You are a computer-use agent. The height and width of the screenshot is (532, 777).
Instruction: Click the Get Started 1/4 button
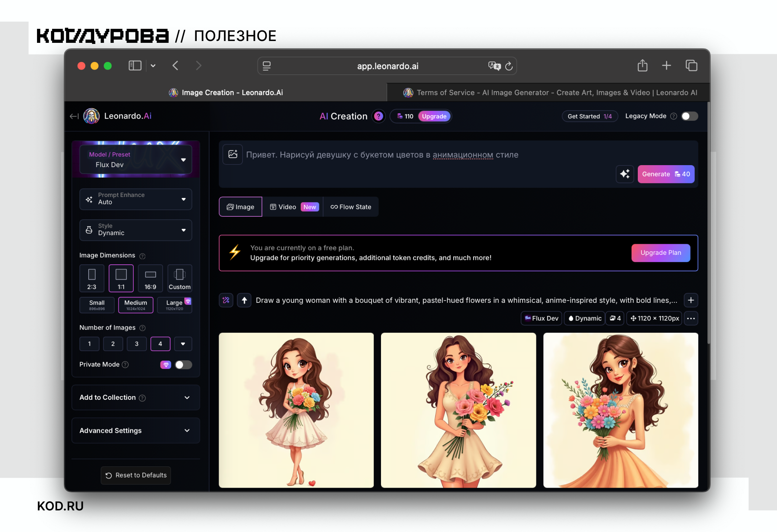point(590,116)
